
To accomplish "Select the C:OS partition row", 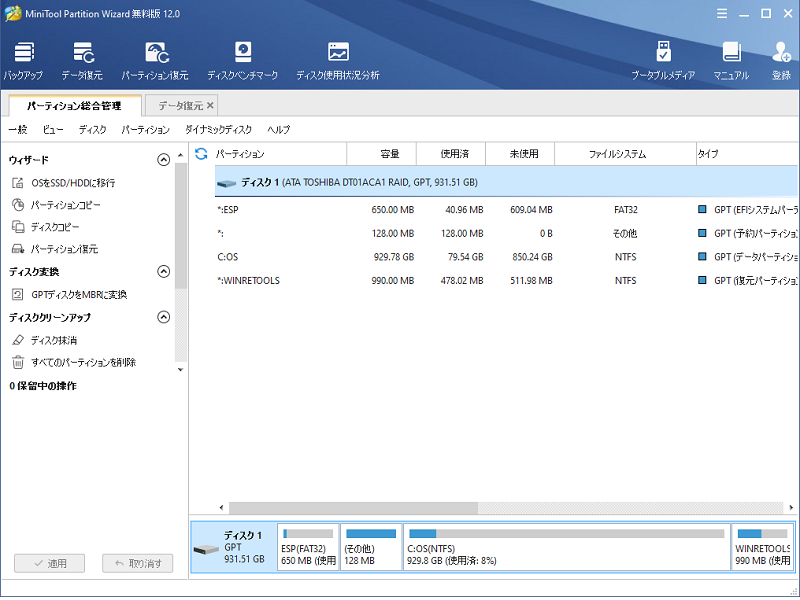I will click(506, 257).
